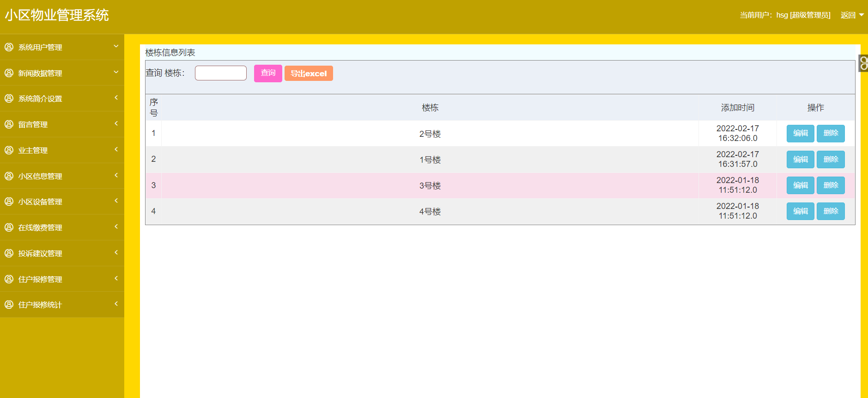Focus the 楼栋 search input field
The height and width of the screenshot is (398, 868).
(221, 73)
